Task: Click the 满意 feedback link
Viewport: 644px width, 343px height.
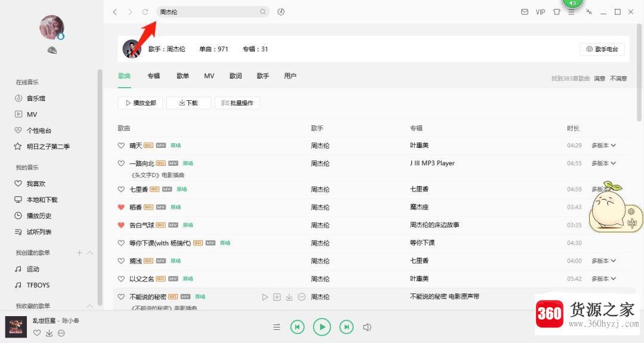Action: click(x=599, y=78)
